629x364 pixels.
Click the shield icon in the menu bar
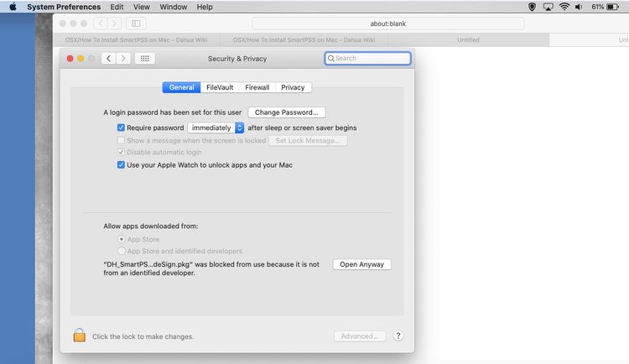click(x=532, y=7)
